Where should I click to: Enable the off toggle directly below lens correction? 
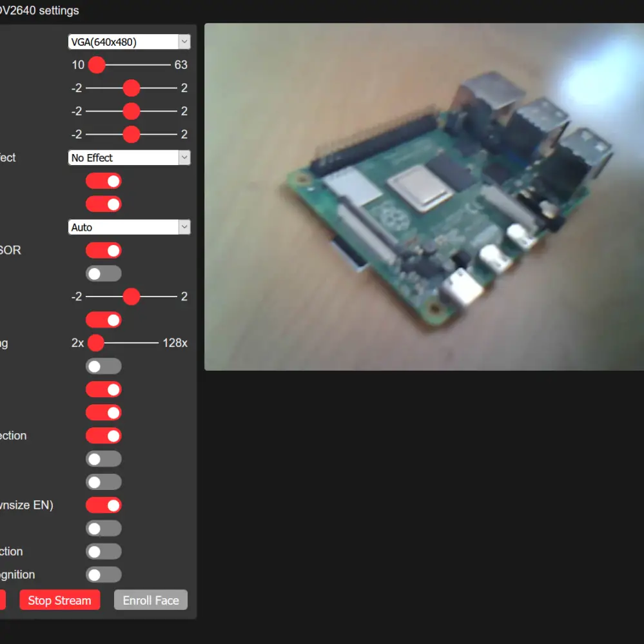click(104, 459)
